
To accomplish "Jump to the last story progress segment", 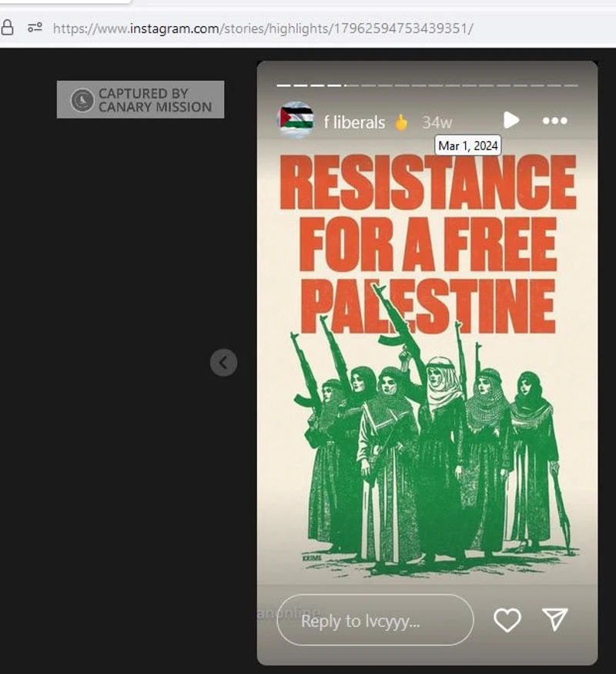I will point(571,86).
